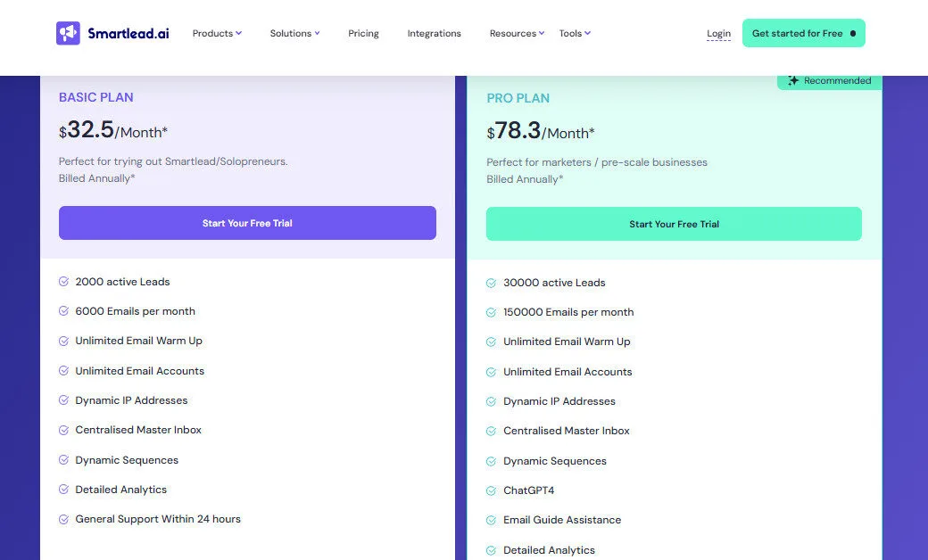Open the Tools dropdown
This screenshot has width=928, height=560.
click(x=574, y=33)
